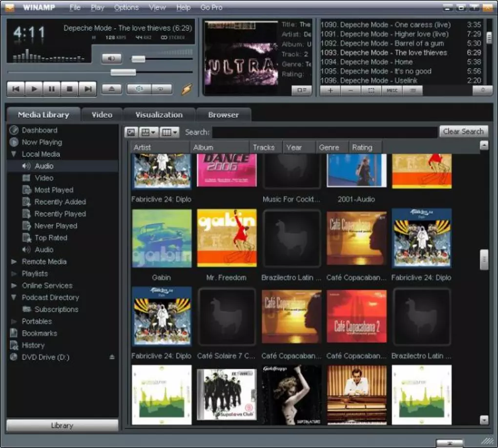The image size is (498, 448).
Task: Open the Dashboard in the library sidebar
Action: 39,130
